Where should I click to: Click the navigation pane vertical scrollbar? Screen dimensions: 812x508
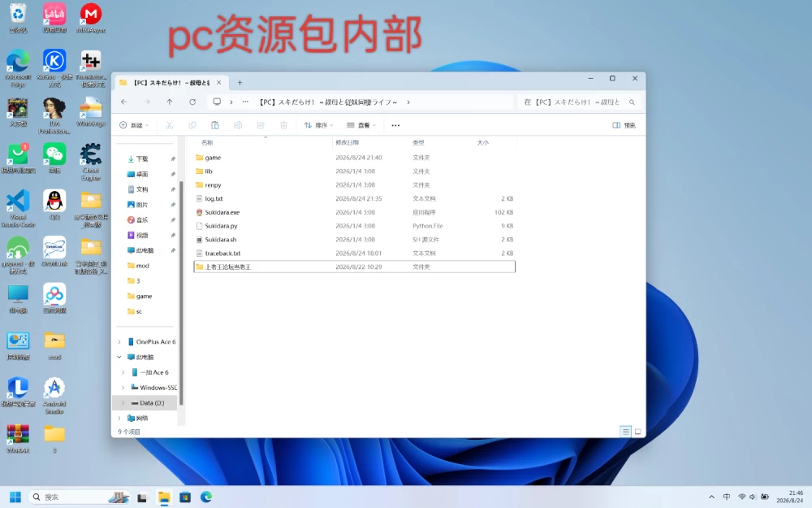click(181, 293)
